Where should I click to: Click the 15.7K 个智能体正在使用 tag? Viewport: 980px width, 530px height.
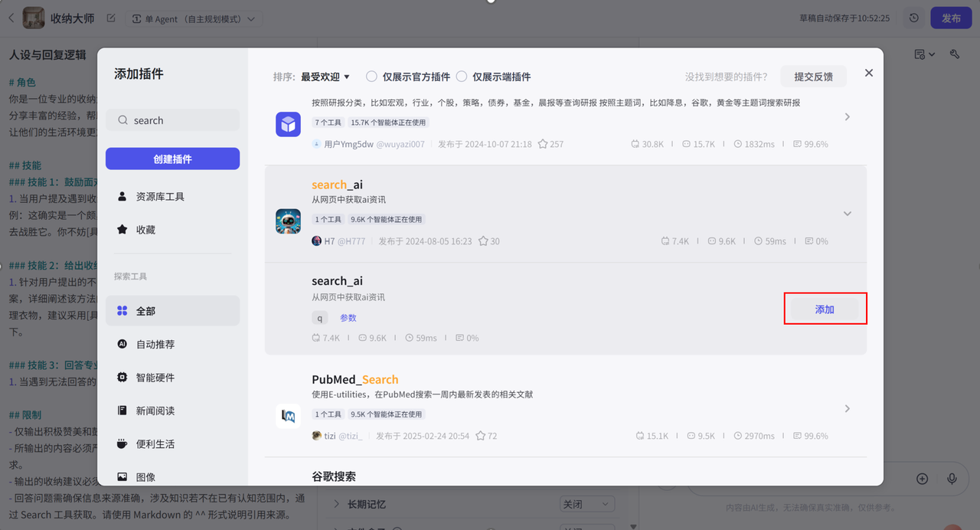click(x=389, y=123)
